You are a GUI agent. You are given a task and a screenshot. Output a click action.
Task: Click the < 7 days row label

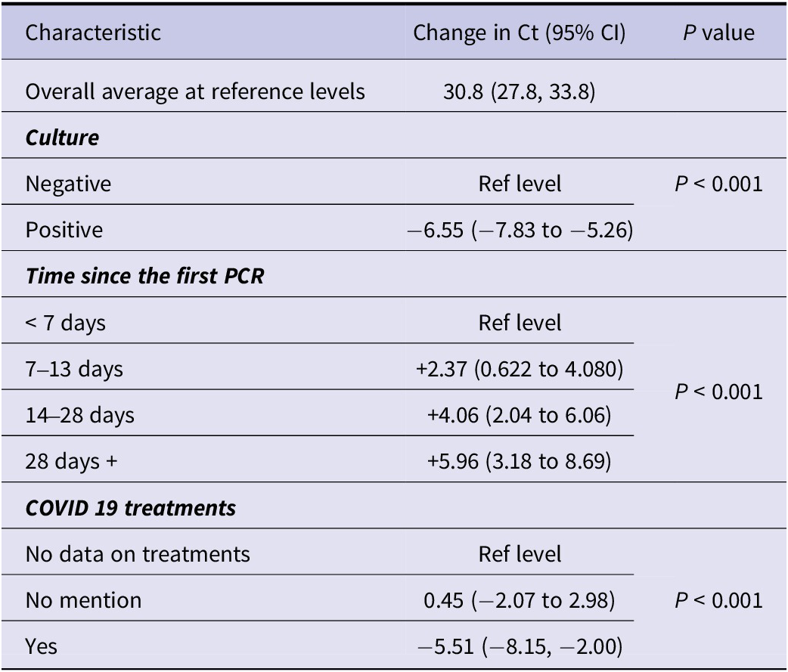tap(65, 323)
